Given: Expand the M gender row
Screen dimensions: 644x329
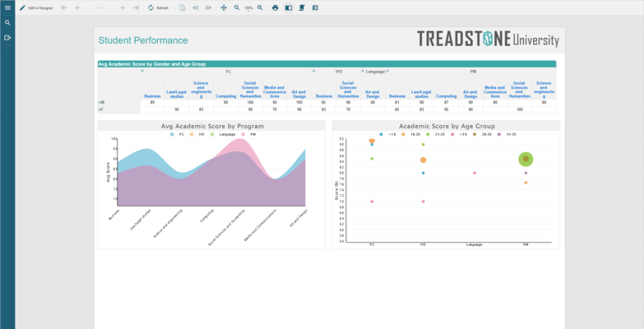Looking at the screenshot, I should [x=100, y=102].
